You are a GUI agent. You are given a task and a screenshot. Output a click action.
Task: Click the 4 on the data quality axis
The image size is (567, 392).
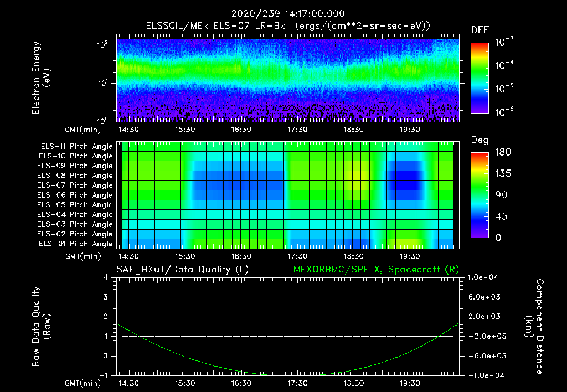105,278
